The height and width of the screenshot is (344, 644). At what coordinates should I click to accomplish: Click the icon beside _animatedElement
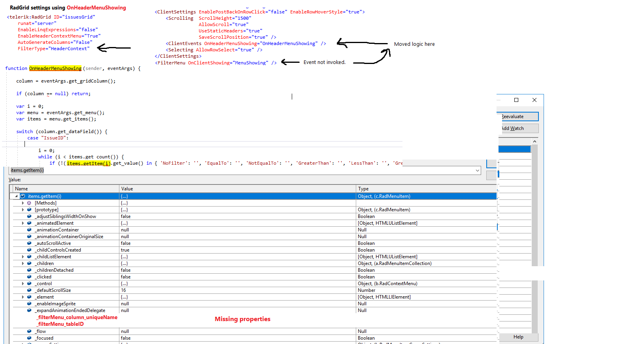(x=29, y=223)
